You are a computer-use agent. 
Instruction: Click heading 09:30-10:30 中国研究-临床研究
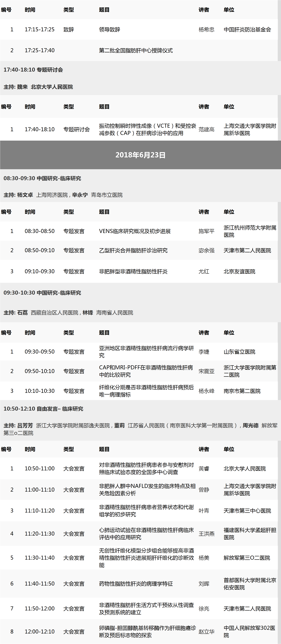click(42, 293)
